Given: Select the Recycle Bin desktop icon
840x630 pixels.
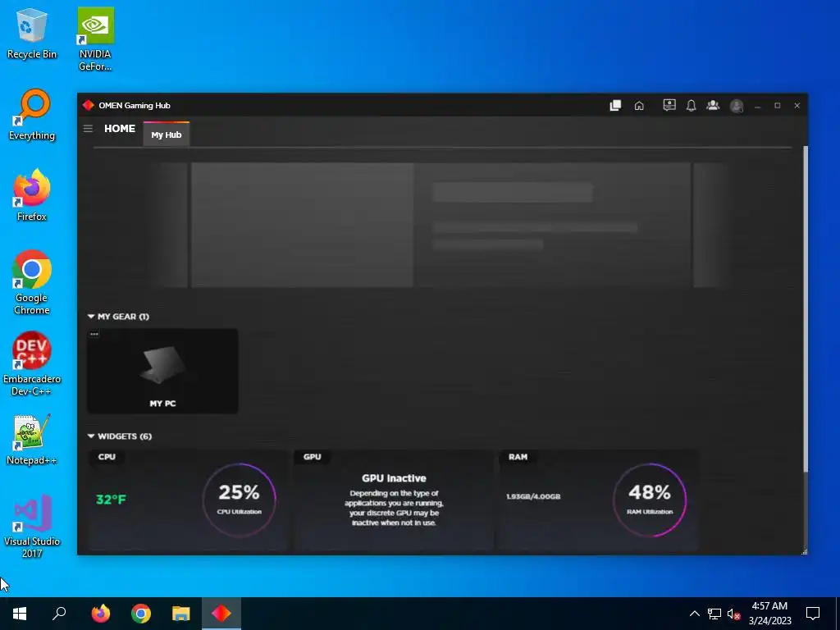Looking at the screenshot, I should (32, 33).
